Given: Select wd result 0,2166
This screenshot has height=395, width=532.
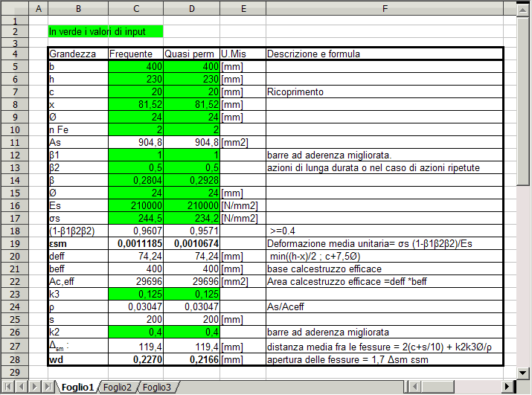Looking at the screenshot, I should (192, 359).
